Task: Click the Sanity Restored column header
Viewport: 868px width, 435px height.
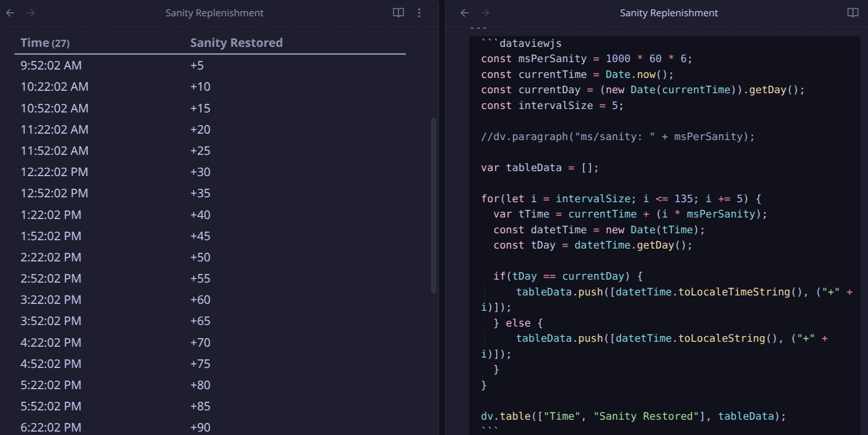Action: pyautogui.click(x=236, y=43)
